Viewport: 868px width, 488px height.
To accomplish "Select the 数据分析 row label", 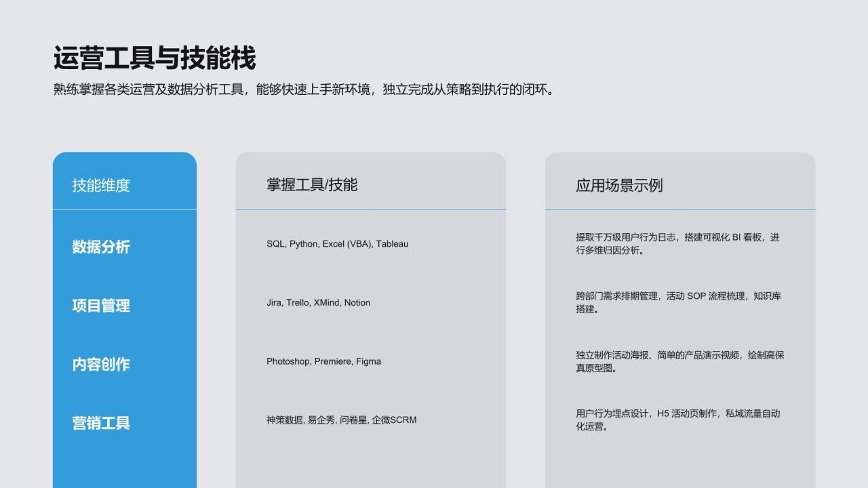I will (101, 247).
